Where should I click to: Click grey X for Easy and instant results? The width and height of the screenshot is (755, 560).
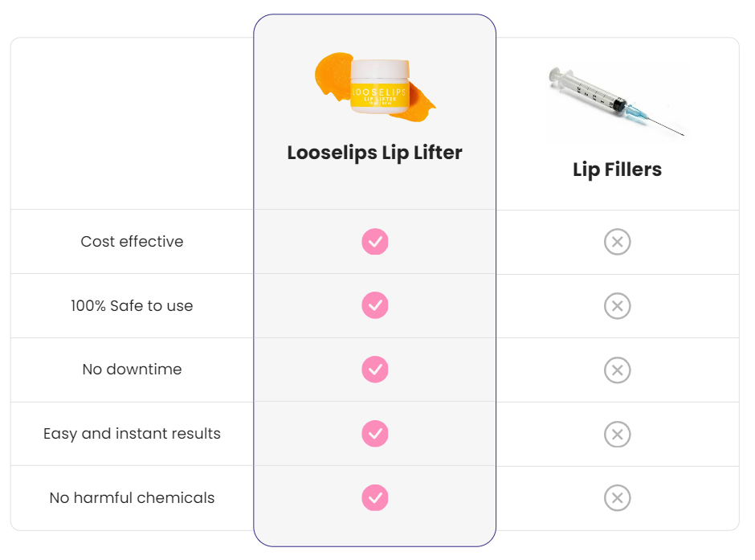(x=617, y=434)
